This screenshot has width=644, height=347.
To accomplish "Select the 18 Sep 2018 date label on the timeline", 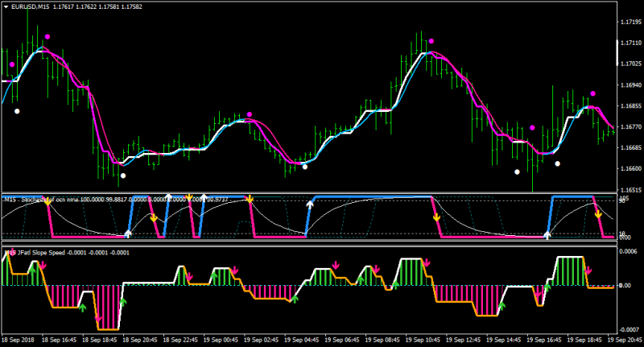I will [18, 340].
